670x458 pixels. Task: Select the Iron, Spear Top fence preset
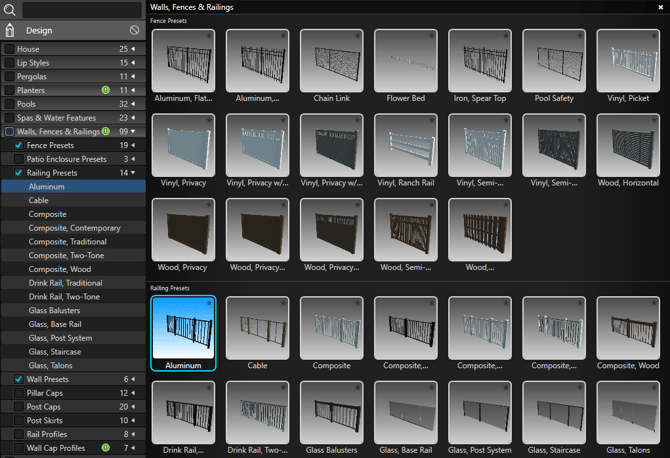(x=480, y=61)
